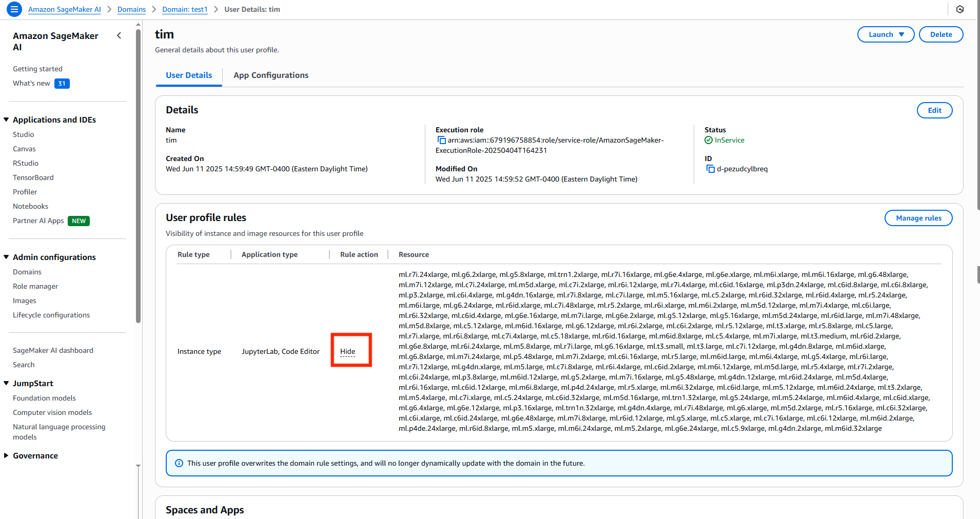Open What's new in sidebar

click(31, 83)
